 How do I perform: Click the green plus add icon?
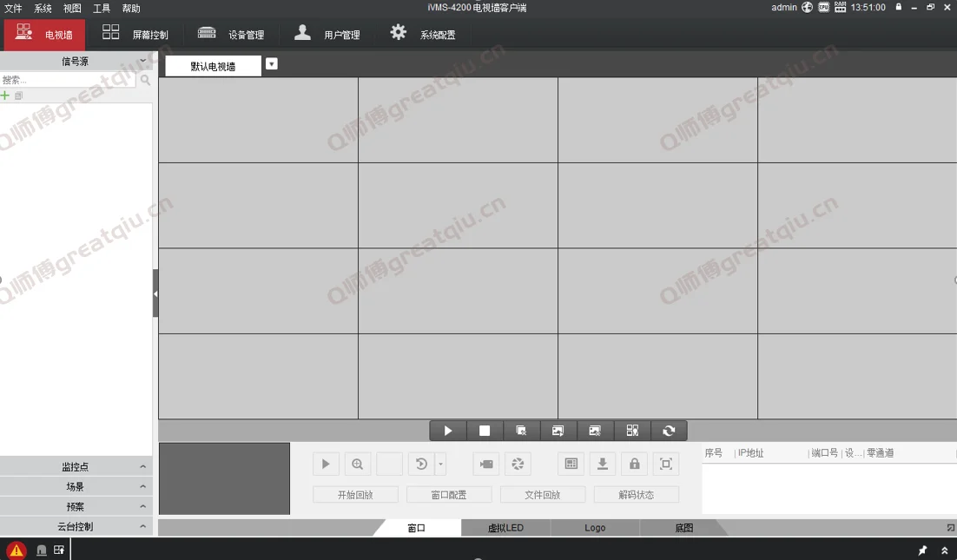pyautogui.click(x=6, y=96)
